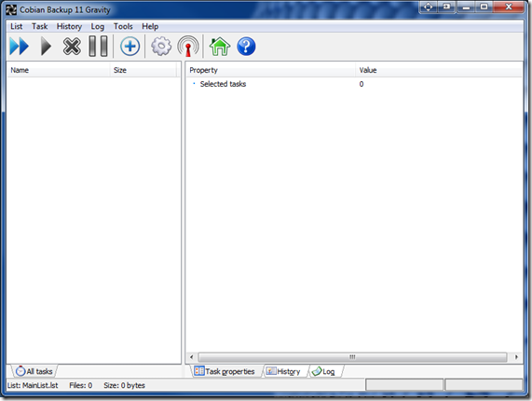This screenshot has height=401, width=532.
Task: Pause the backup with pause icon
Action: tap(98, 47)
